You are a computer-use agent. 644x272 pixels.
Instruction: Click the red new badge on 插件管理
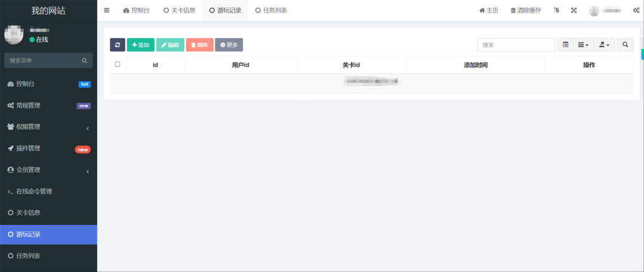82,150
